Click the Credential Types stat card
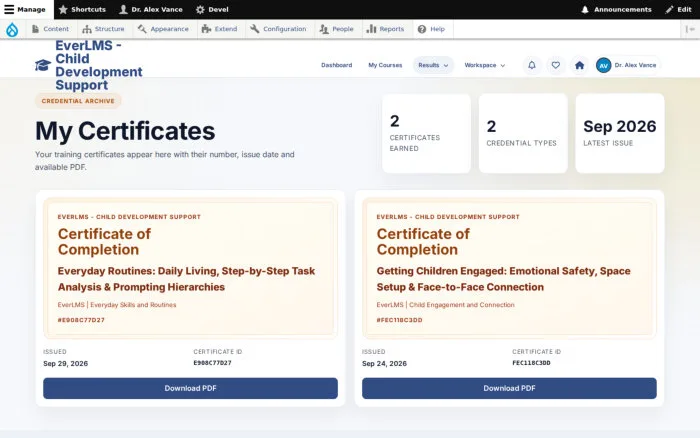700x438 pixels. click(x=523, y=133)
